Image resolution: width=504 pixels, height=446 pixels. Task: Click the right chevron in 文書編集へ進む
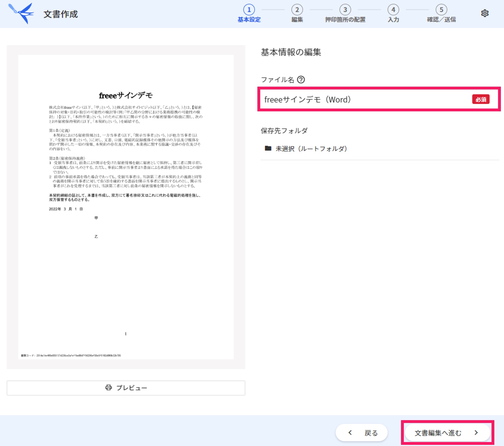pos(476,433)
